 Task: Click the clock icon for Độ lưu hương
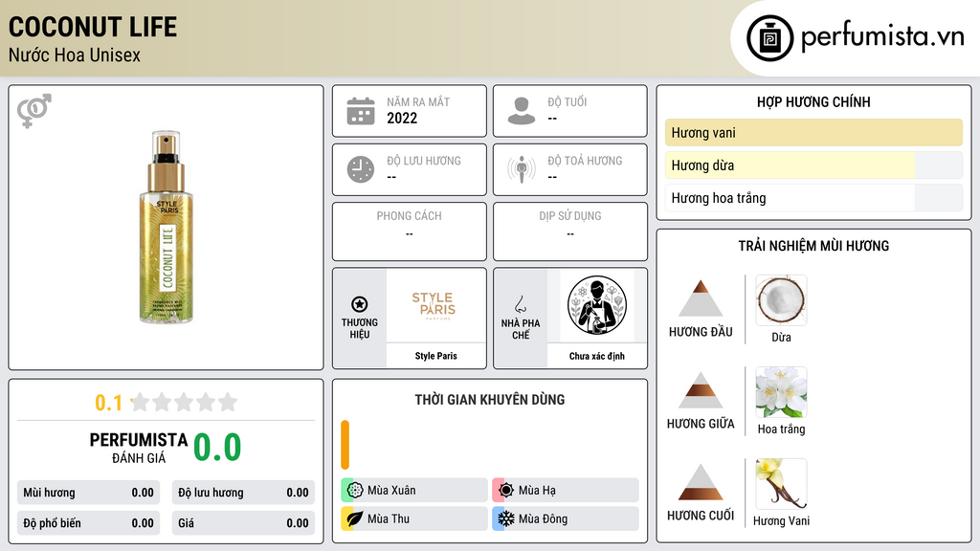[x=361, y=169]
